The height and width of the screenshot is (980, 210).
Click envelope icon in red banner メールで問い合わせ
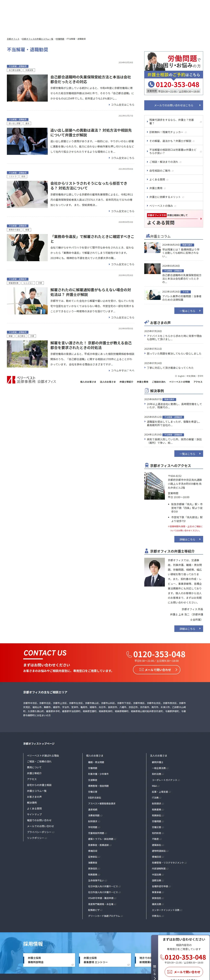(x=141, y=670)
